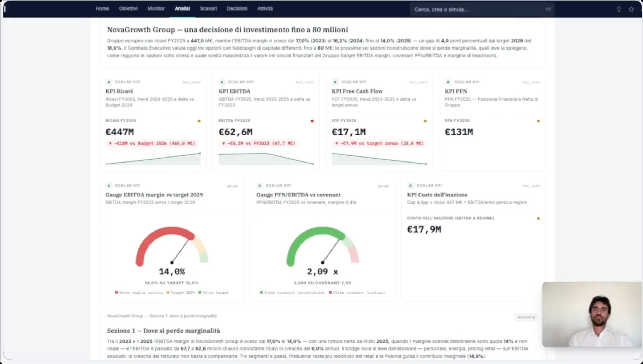Viewport: 643px width, 364px height.
Task: Click the 'Gauge PFN/EBITDA vs covenant' title
Action: (x=298, y=195)
